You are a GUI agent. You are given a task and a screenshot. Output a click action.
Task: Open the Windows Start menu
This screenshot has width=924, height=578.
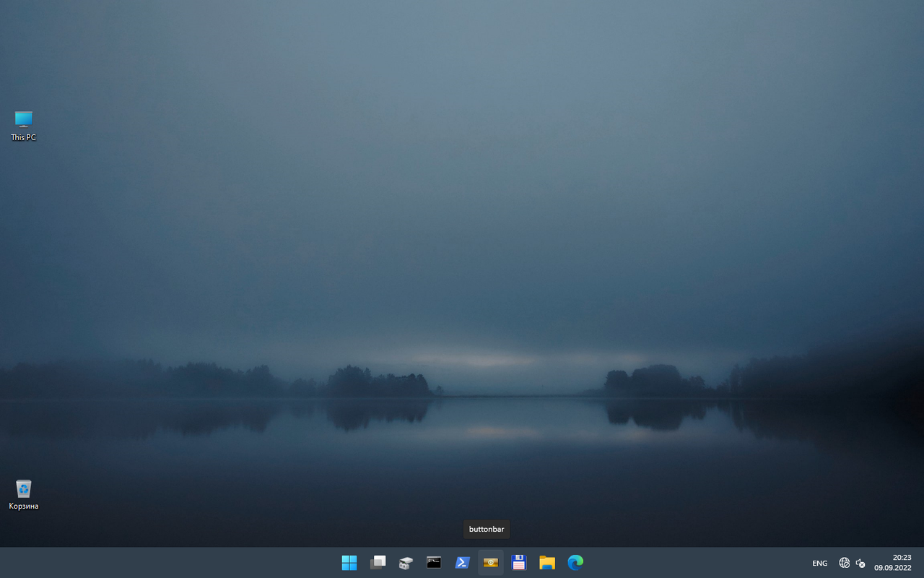(349, 563)
